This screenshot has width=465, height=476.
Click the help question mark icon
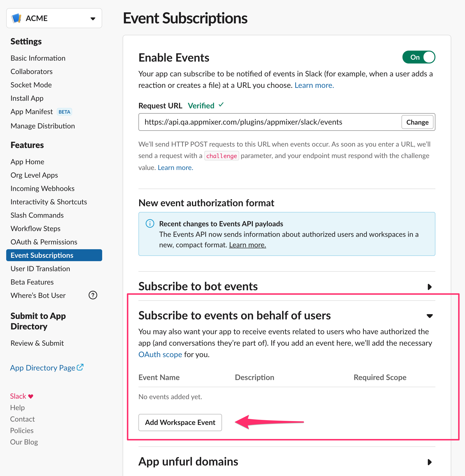pyautogui.click(x=93, y=295)
